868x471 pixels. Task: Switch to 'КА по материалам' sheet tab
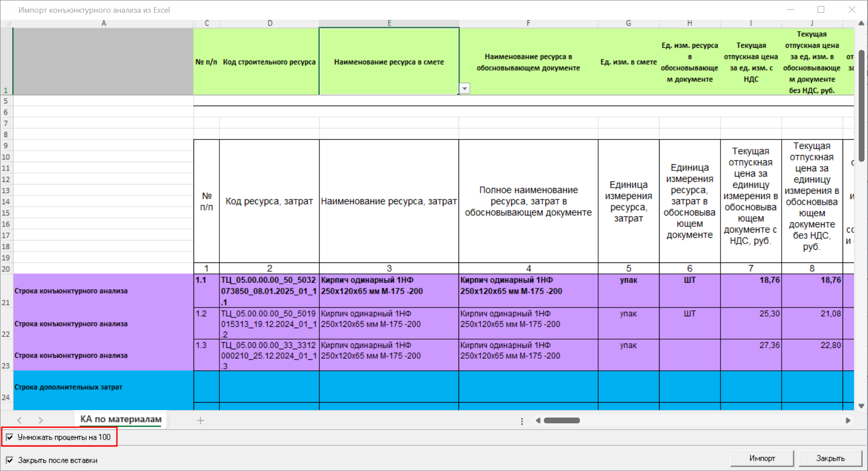[x=121, y=419]
